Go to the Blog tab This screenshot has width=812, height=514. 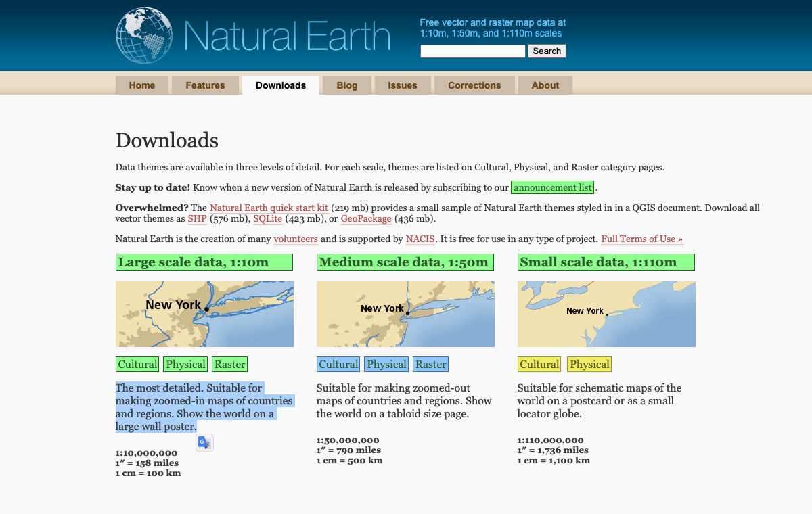[347, 85]
